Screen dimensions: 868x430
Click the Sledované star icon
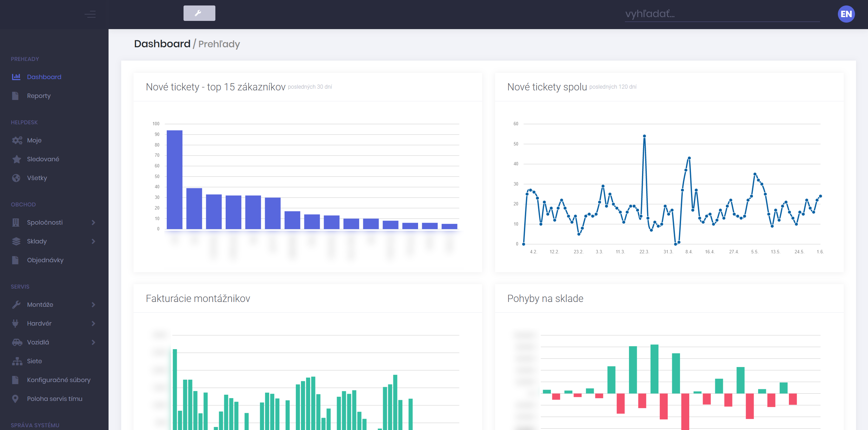(x=16, y=159)
